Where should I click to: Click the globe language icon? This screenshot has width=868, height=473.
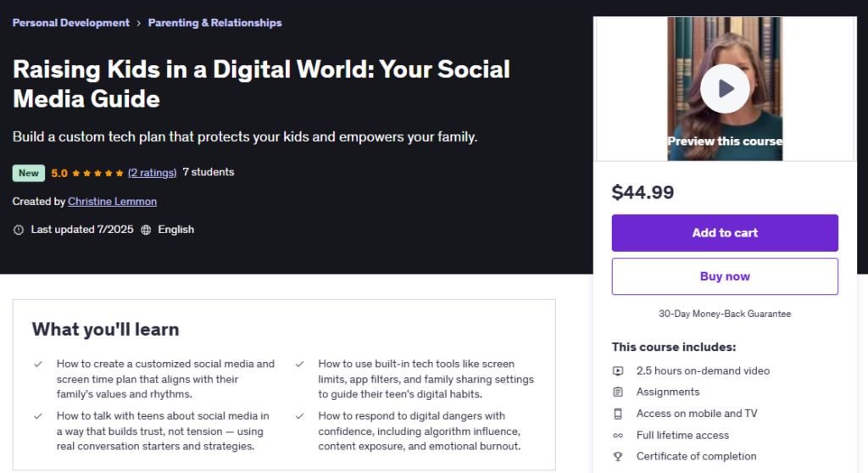(146, 230)
